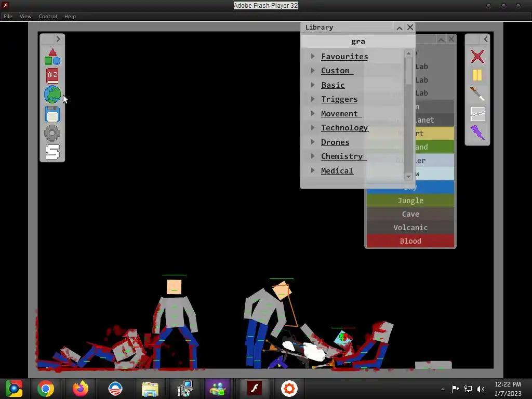The image size is (532, 399).
Task: Launch Firefox from taskbar
Action: (x=81, y=389)
